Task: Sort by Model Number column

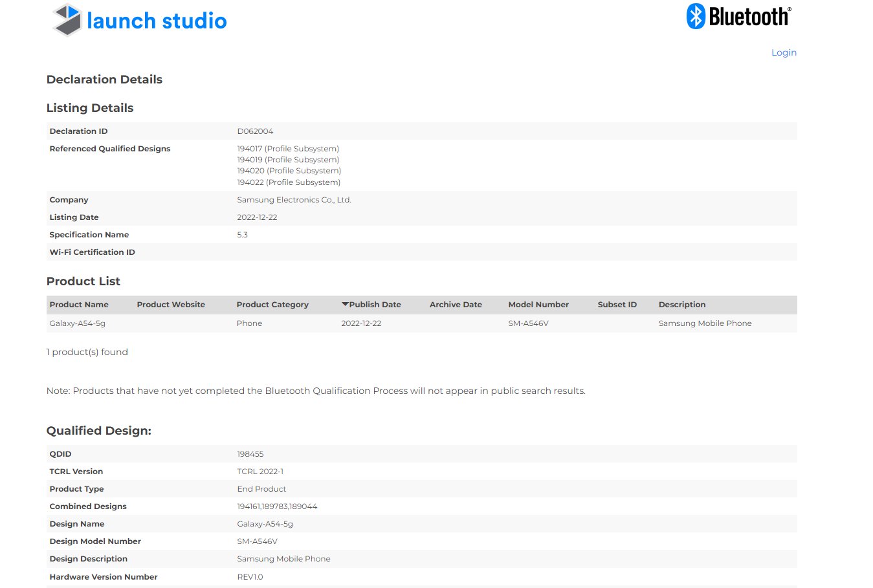Action: point(538,305)
